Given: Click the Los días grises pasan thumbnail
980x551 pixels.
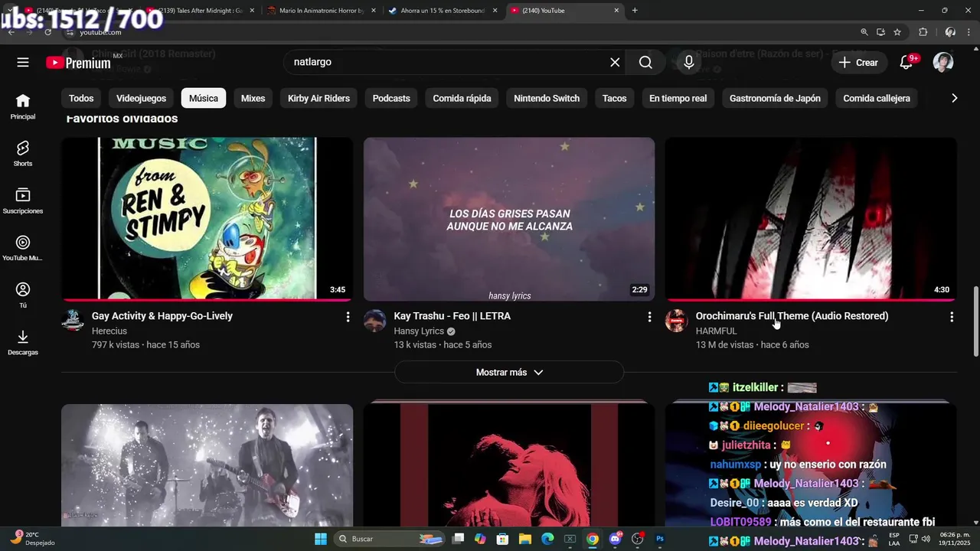Looking at the screenshot, I should click(x=509, y=219).
